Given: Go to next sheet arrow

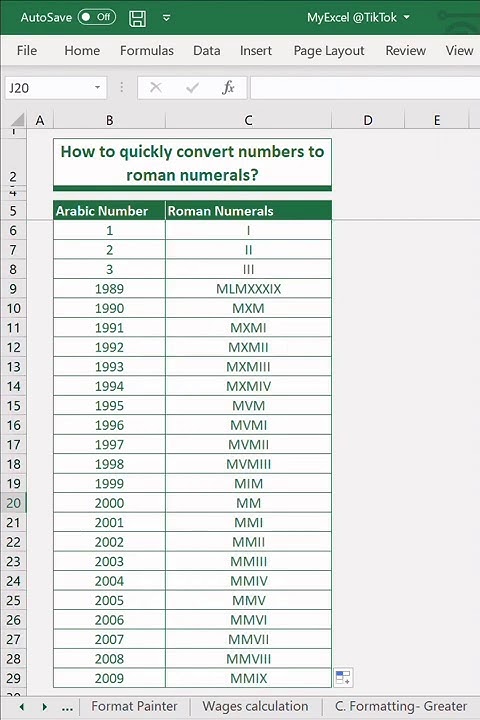Looking at the screenshot, I should 45,707.
